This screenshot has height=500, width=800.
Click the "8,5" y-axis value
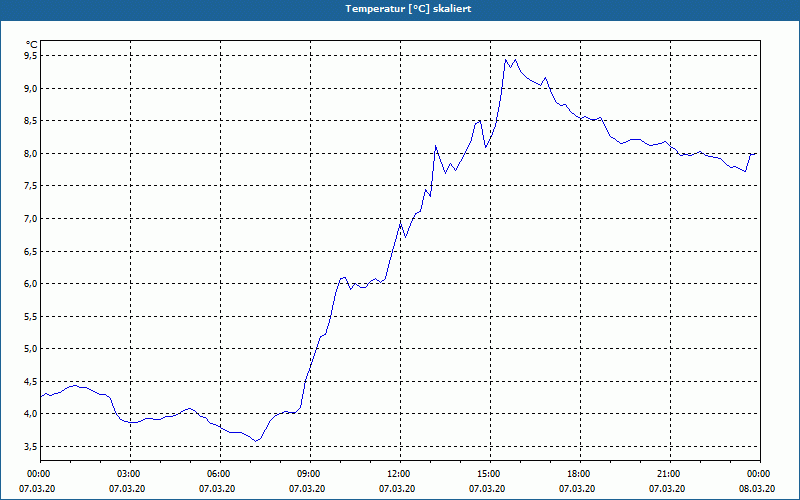click(x=31, y=121)
